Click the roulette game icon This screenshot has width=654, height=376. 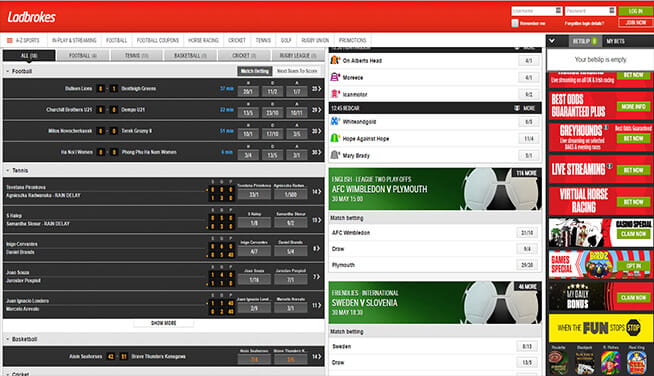pyautogui.click(x=558, y=363)
